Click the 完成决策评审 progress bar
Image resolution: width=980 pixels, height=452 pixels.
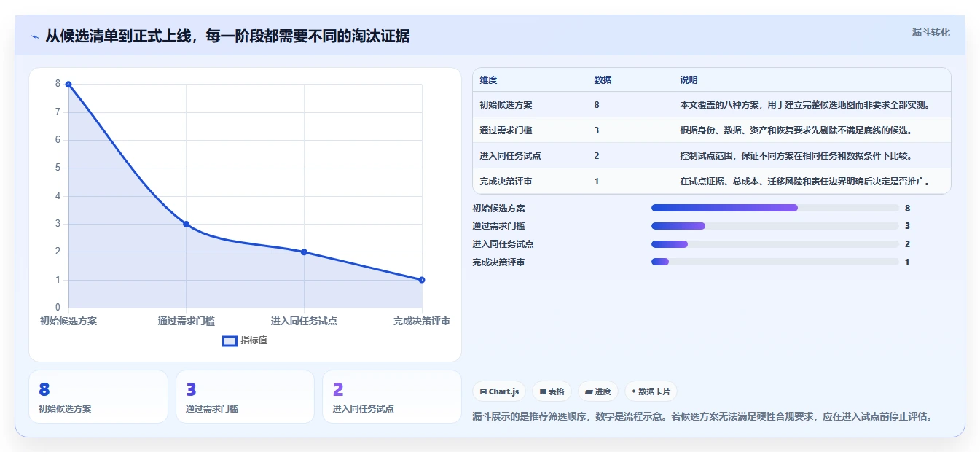point(775,262)
